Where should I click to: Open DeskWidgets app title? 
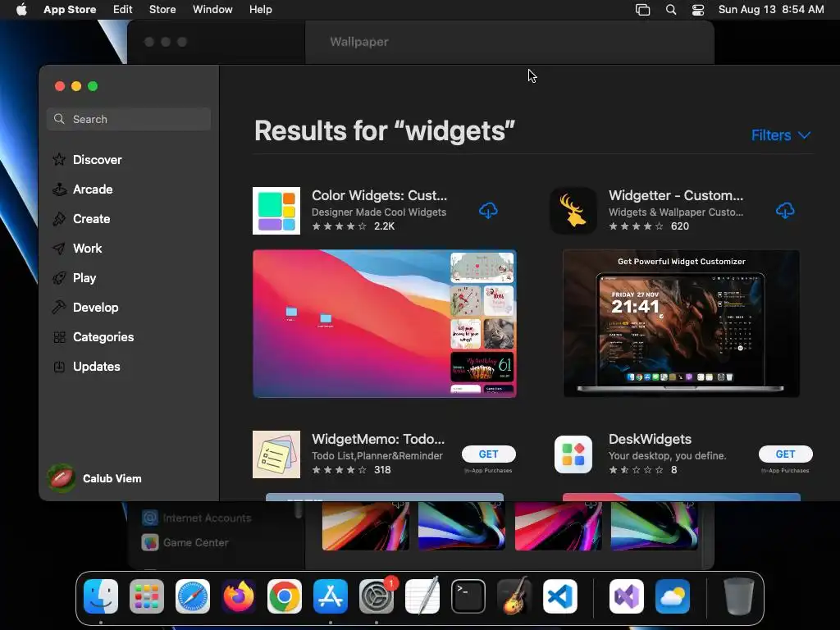coord(650,439)
